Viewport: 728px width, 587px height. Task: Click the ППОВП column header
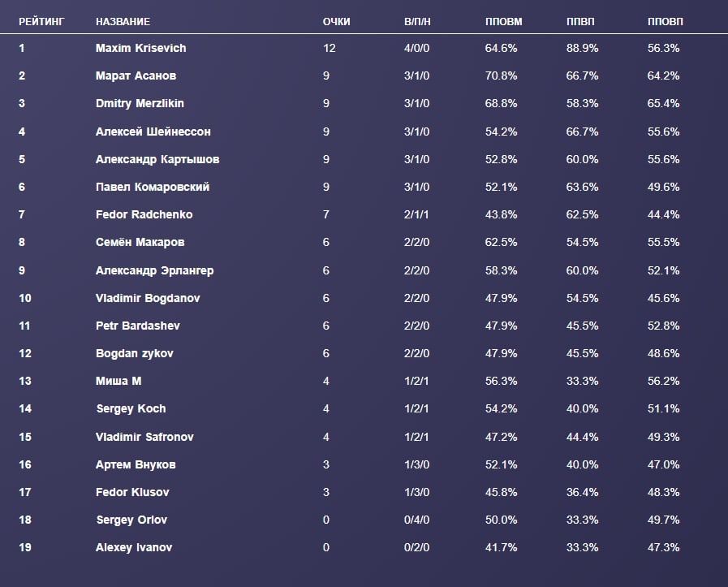(x=666, y=21)
